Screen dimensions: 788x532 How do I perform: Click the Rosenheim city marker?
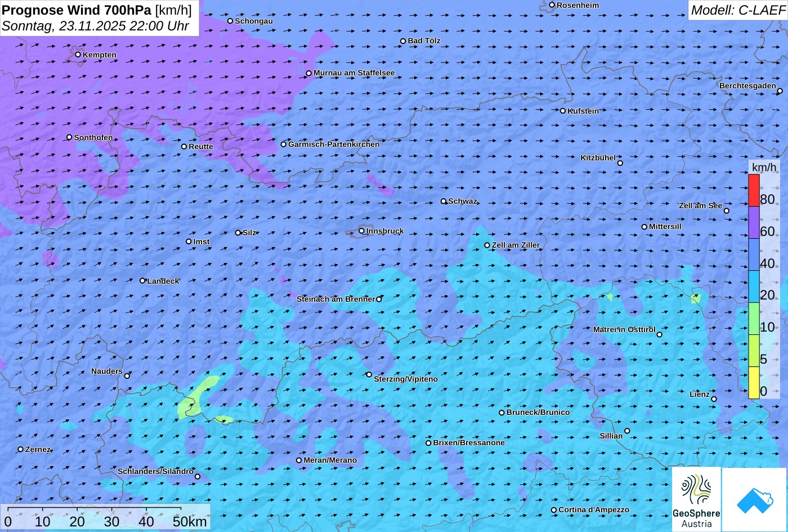pyautogui.click(x=552, y=5)
